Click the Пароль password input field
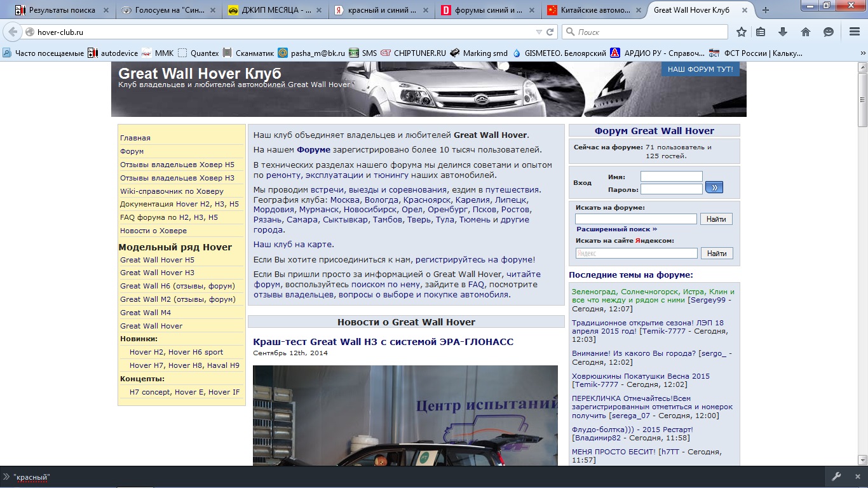Viewport: 868px width, 488px height. coord(672,189)
